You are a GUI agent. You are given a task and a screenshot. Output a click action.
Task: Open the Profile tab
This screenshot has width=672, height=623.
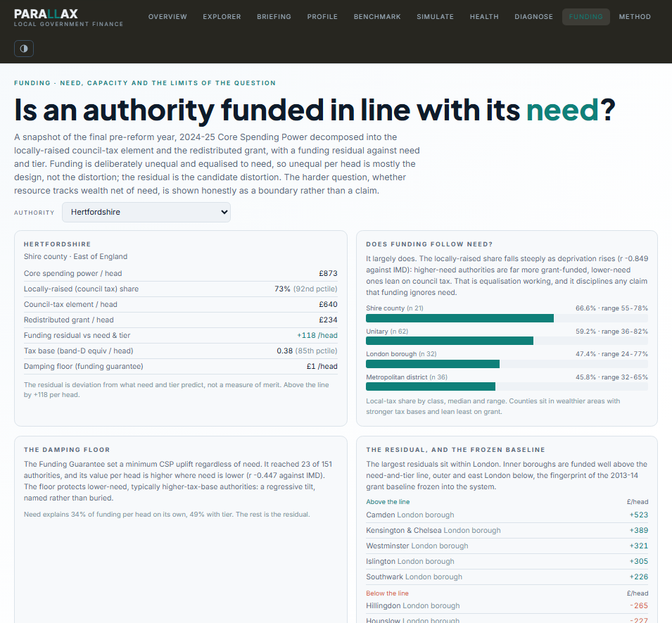pos(322,17)
